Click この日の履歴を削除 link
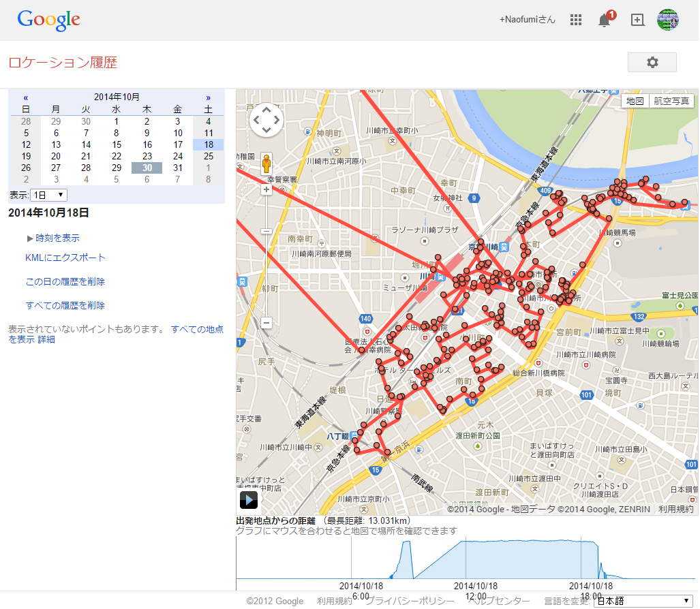The height and width of the screenshot is (609, 700). 65,281
